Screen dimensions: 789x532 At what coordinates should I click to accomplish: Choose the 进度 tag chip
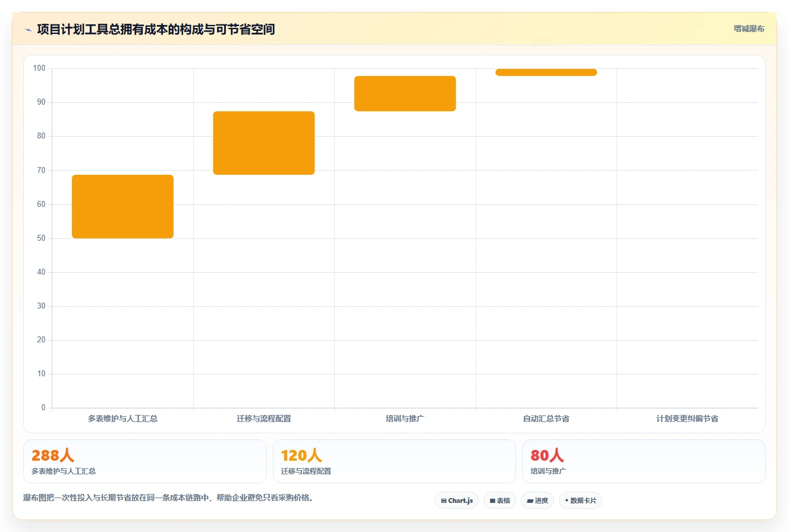537,500
